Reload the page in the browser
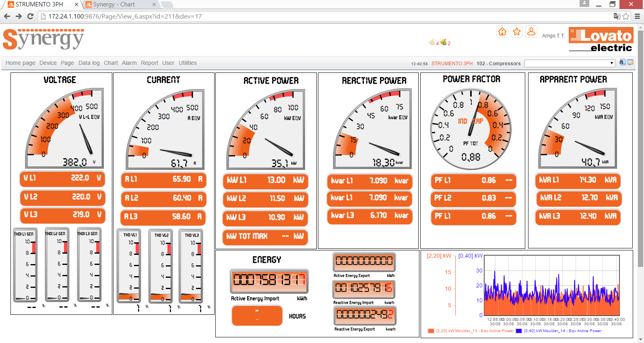The width and height of the screenshot is (644, 343). pos(30,16)
